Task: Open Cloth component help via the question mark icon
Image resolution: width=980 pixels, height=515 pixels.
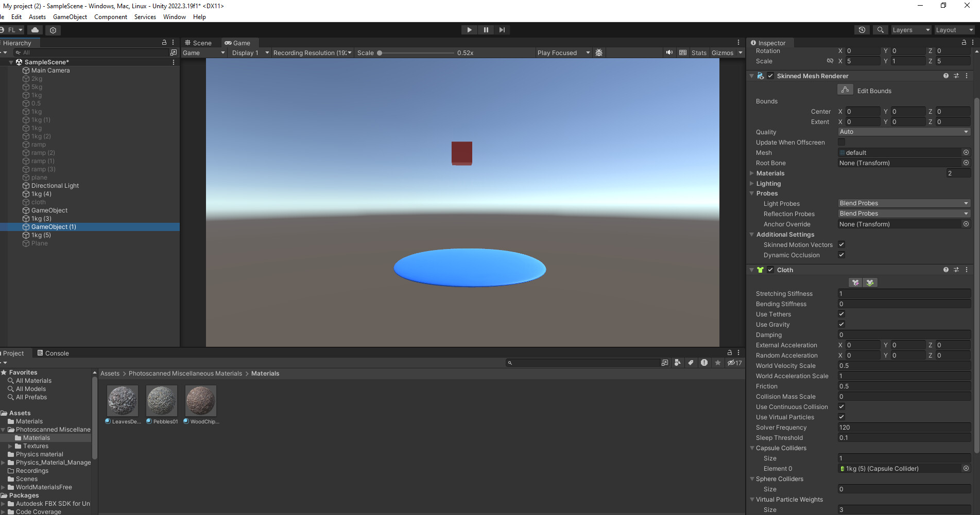Action: coord(945,269)
